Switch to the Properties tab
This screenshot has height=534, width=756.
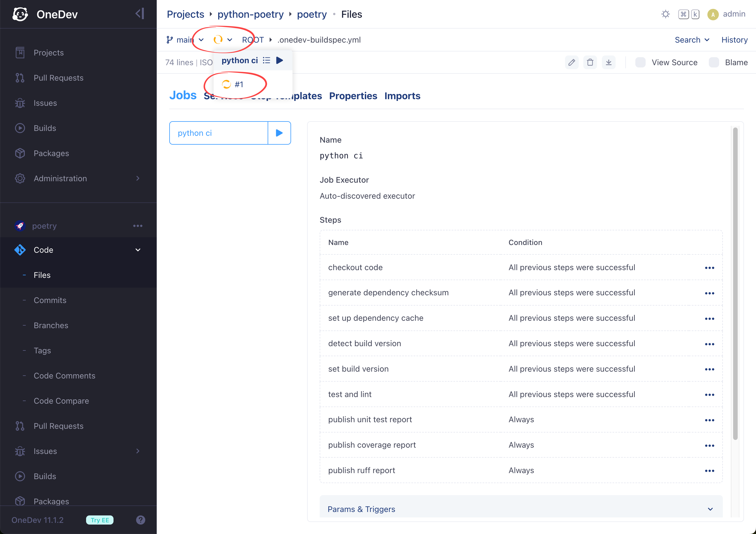coord(353,96)
